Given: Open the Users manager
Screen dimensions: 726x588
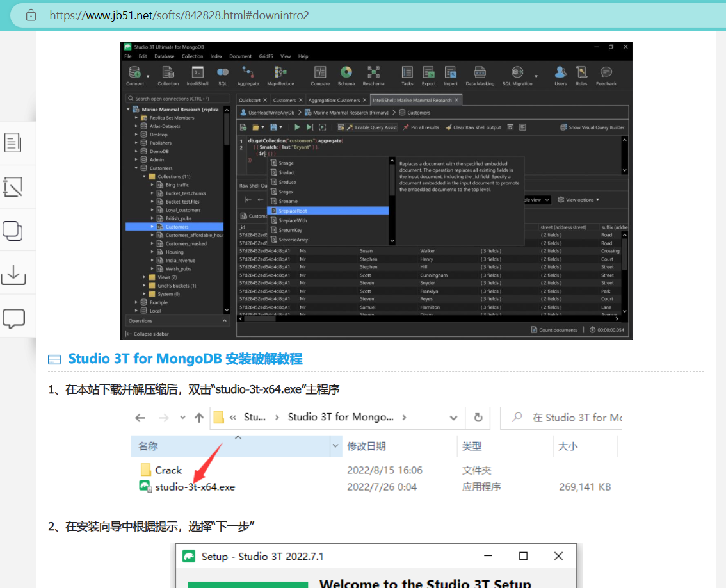Looking at the screenshot, I should tap(560, 74).
